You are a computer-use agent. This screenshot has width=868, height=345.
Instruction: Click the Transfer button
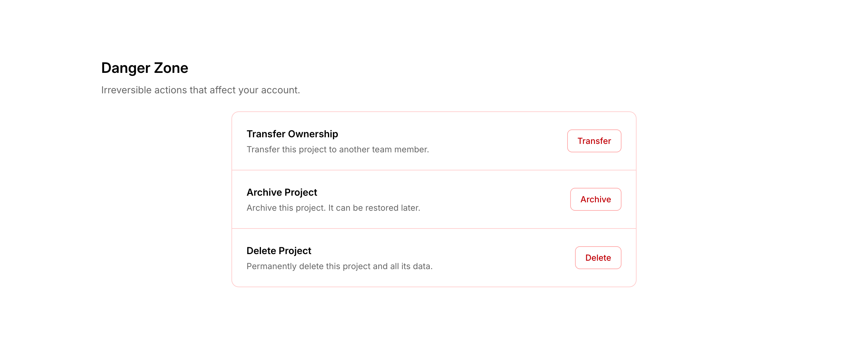click(x=594, y=141)
